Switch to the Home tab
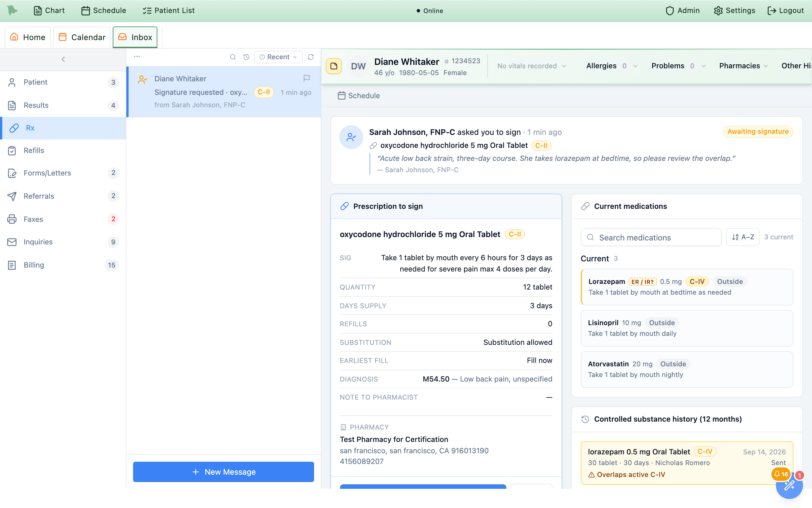Viewport: 812px width, 508px height. pos(28,37)
